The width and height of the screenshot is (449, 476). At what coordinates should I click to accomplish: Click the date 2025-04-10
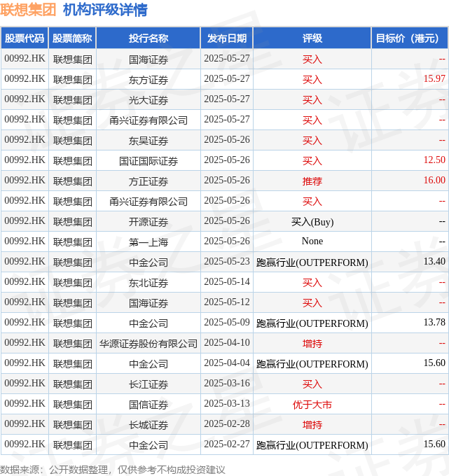[227, 342]
